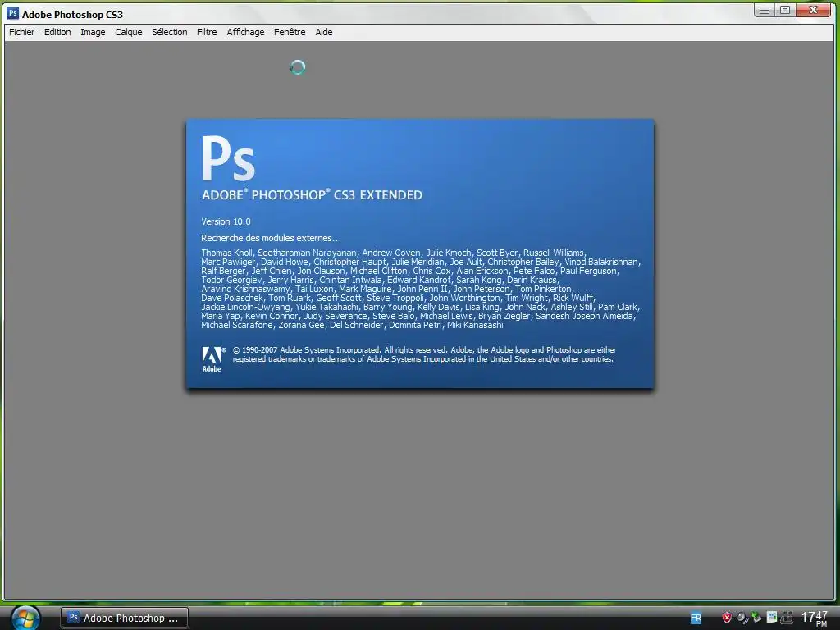
Task: Open the Aide menu
Action: [323, 32]
